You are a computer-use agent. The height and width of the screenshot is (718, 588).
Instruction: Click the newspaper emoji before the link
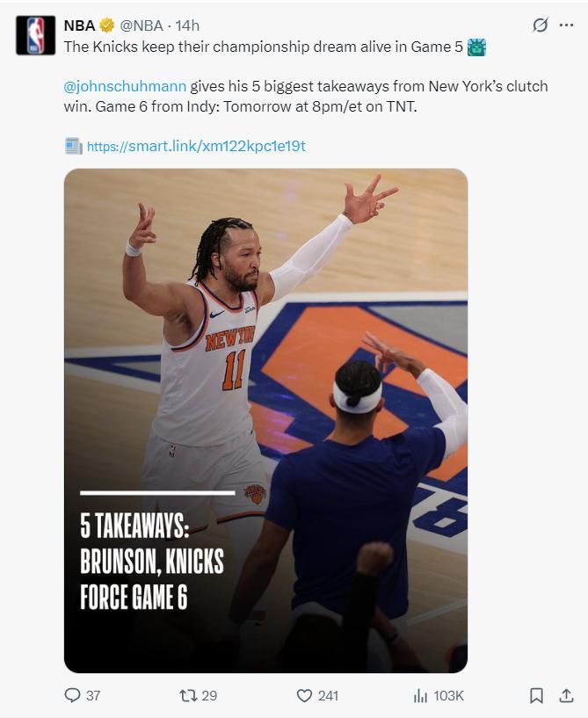[74, 146]
